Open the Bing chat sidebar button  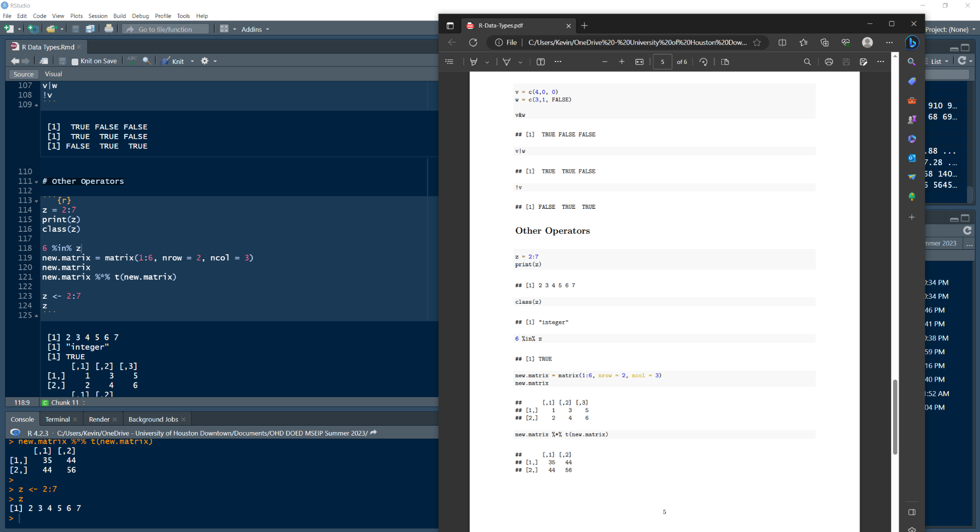(x=912, y=42)
